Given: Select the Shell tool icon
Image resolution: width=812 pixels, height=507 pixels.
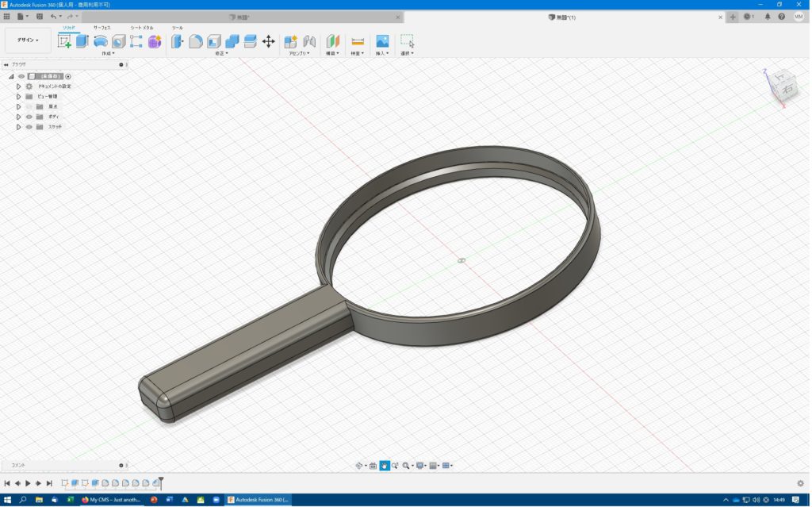Looking at the screenshot, I should [214, 41].
